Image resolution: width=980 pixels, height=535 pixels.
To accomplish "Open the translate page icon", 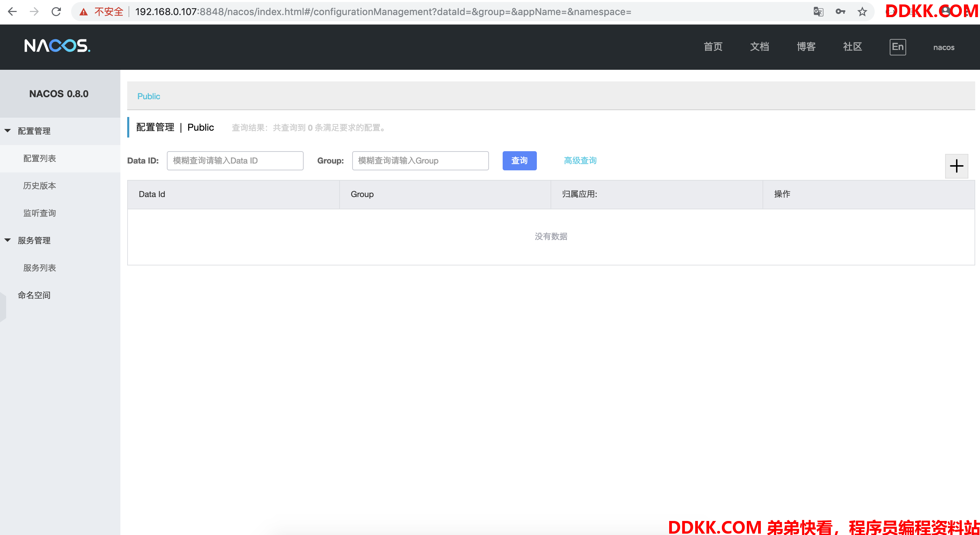I will pyautogui.click(x=818, y=12).
